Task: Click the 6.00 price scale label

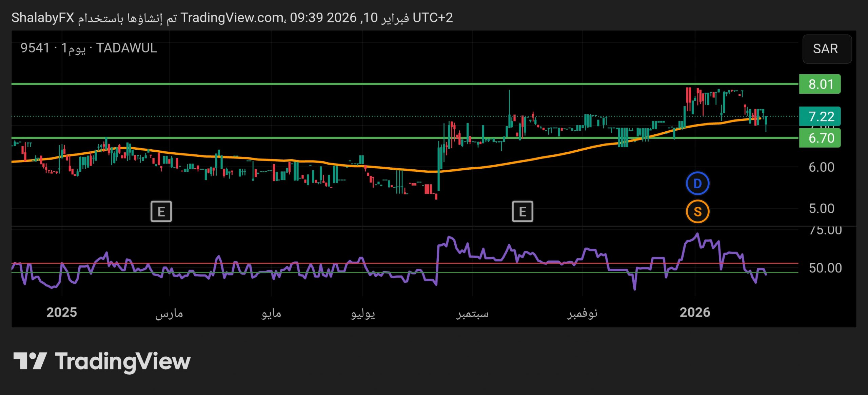Action: tap(821, 167)
